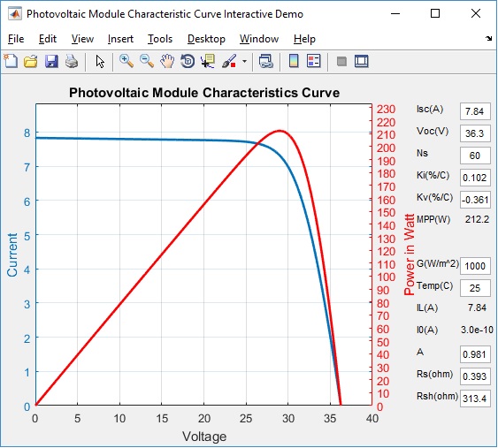498x448 pixels.
Task: Activate the Zoom In magnifier tool
Action: click(126, 61)
